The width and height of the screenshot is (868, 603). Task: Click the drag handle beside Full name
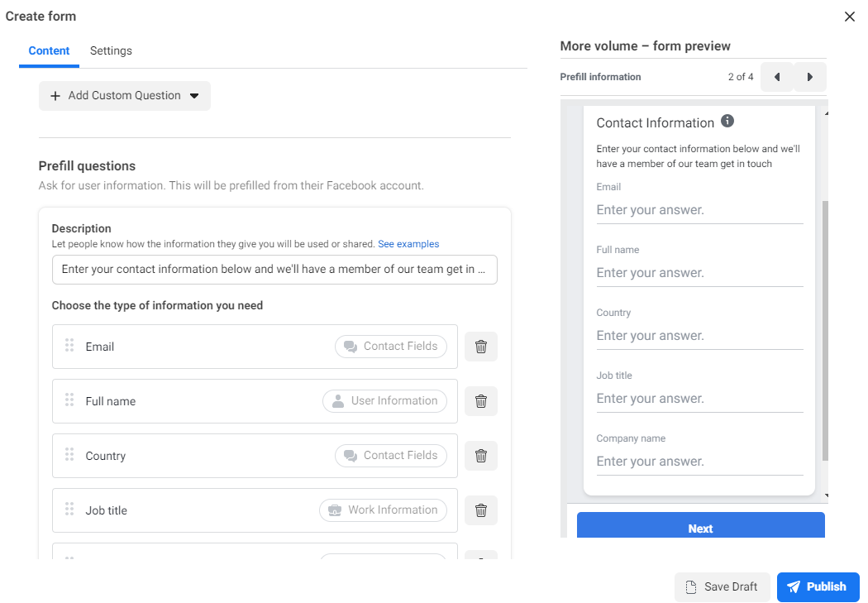[69, 401]
